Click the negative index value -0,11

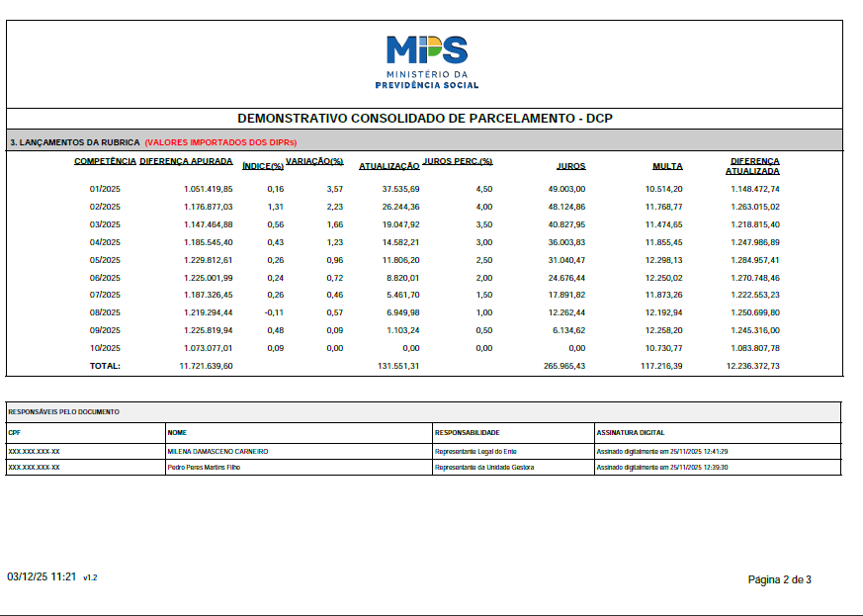coord(273,312)
